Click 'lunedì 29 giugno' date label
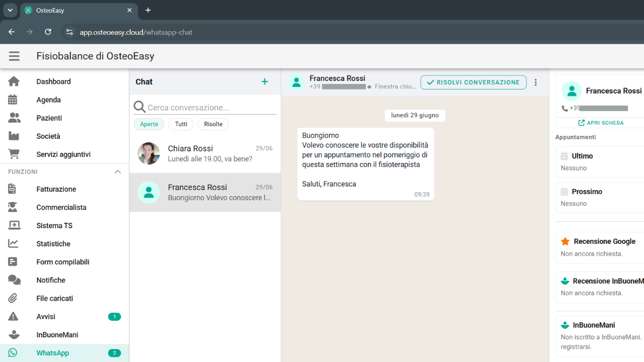 click(x=415, y=115)
